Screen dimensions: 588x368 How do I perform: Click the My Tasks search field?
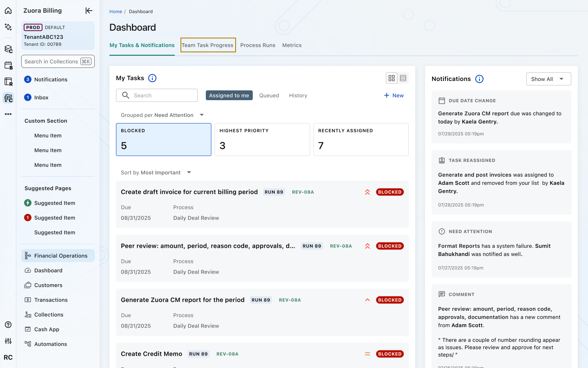pyautogui.click(x=157, y=95)
